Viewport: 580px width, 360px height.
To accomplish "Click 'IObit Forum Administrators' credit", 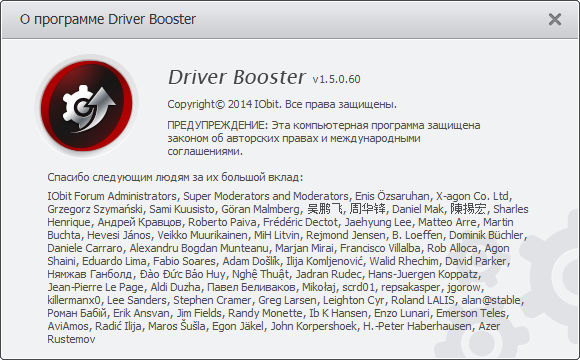I will 112,196.
